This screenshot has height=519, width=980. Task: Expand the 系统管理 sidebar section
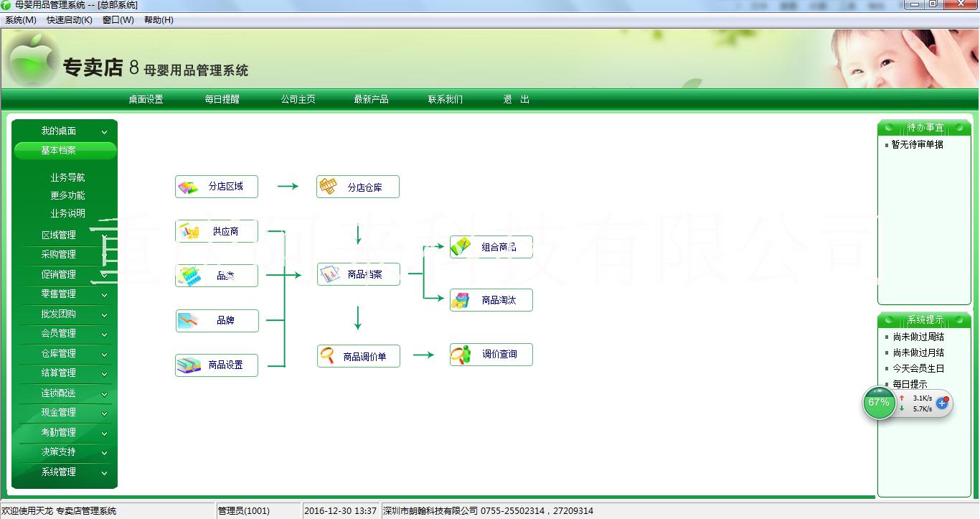coord(65,472)
